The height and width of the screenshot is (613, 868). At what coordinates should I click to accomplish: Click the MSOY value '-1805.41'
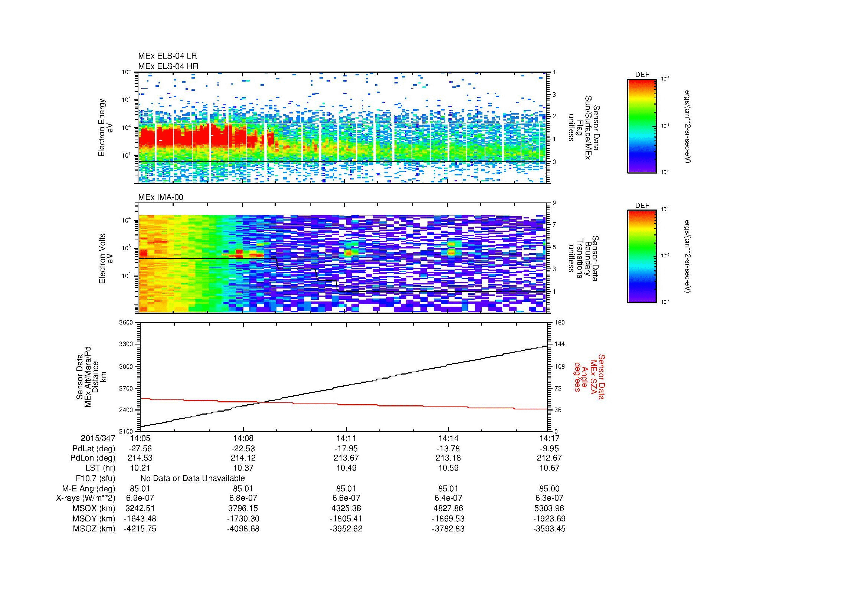pos(346,519)
